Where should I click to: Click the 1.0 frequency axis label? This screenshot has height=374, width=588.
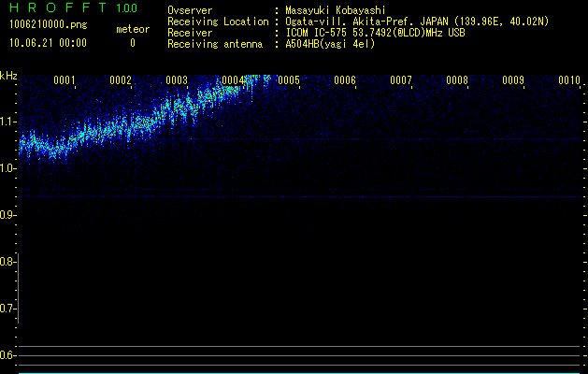click(x=8, y=168)
